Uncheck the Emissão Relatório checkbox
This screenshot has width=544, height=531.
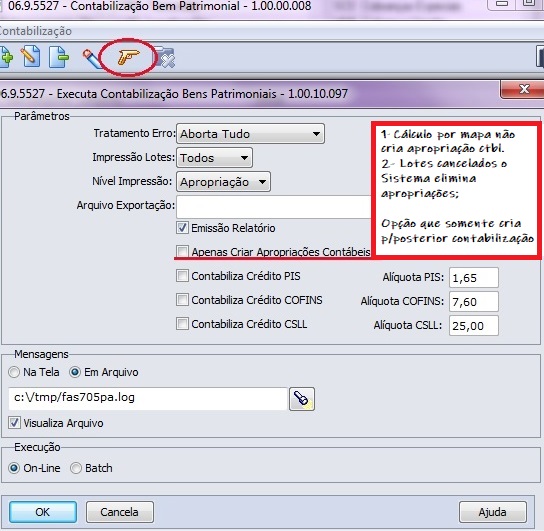pyautogui.click(x=182, y=228)
